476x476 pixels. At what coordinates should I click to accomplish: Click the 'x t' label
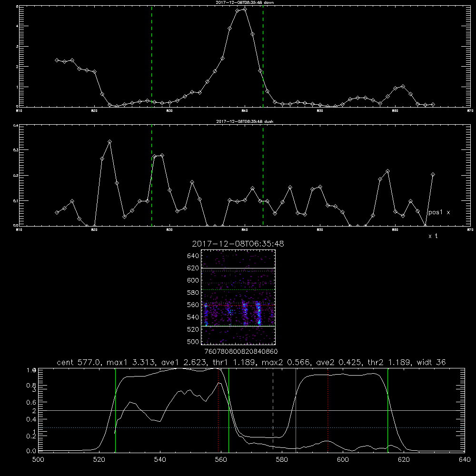pyautogui.click(x=433, y=236)
